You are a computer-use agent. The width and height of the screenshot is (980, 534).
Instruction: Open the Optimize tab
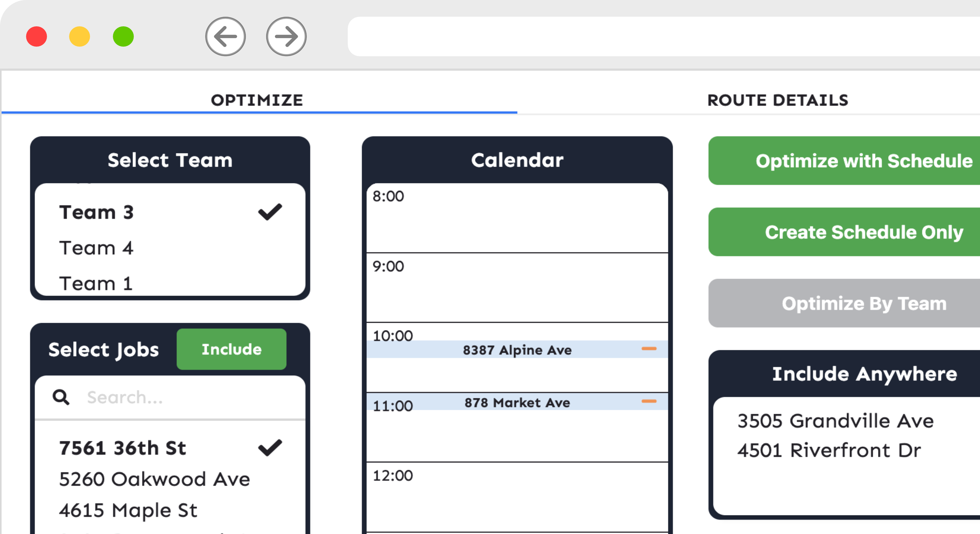coord(257,100)
